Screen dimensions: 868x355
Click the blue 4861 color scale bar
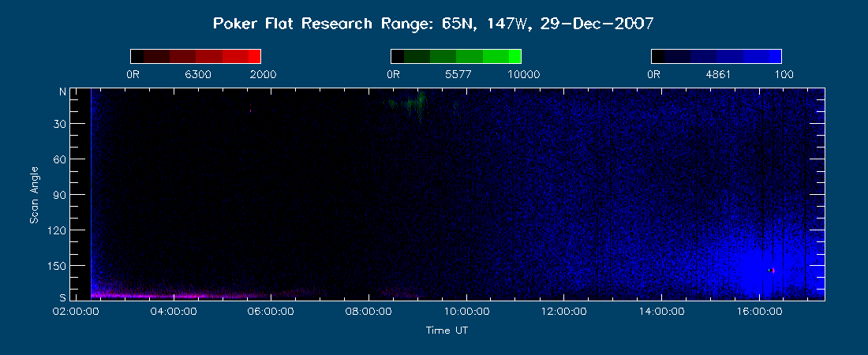(x=716, y=57)
